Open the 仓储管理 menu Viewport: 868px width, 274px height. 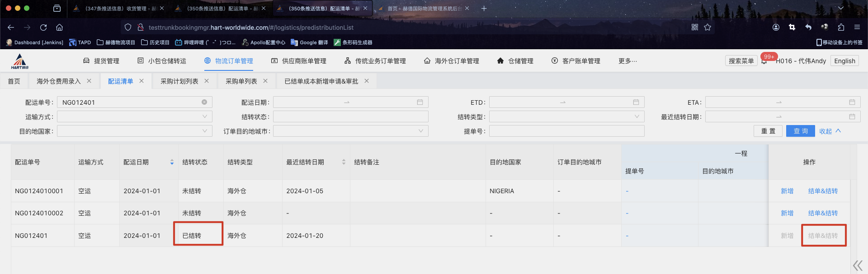[x=515, y=61]
